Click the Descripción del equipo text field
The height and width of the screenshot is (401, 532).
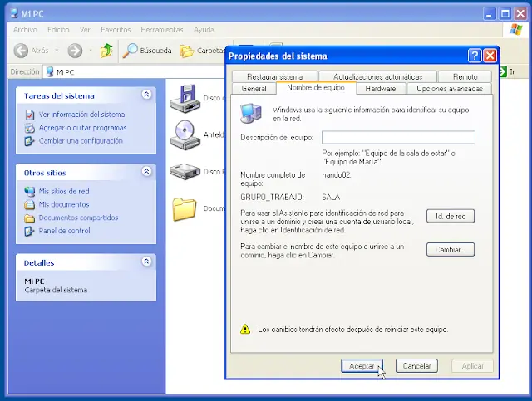pyautogui.click(x=398, y=138)
